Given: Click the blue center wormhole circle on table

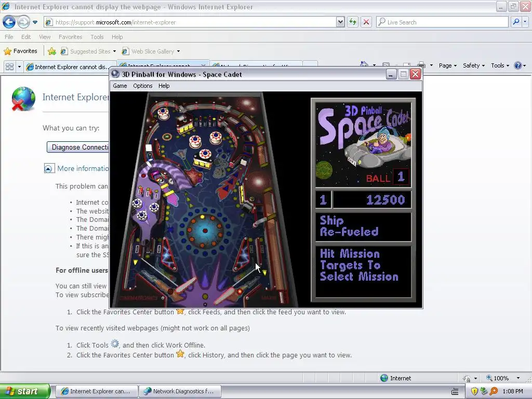Looking at the screenshot, I should click(x=205, y=231).
